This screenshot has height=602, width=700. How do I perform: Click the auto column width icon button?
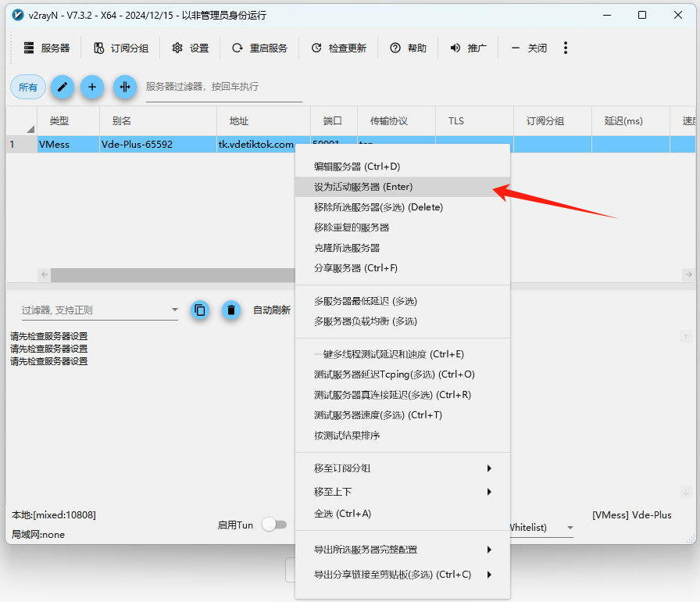[125, 87]
